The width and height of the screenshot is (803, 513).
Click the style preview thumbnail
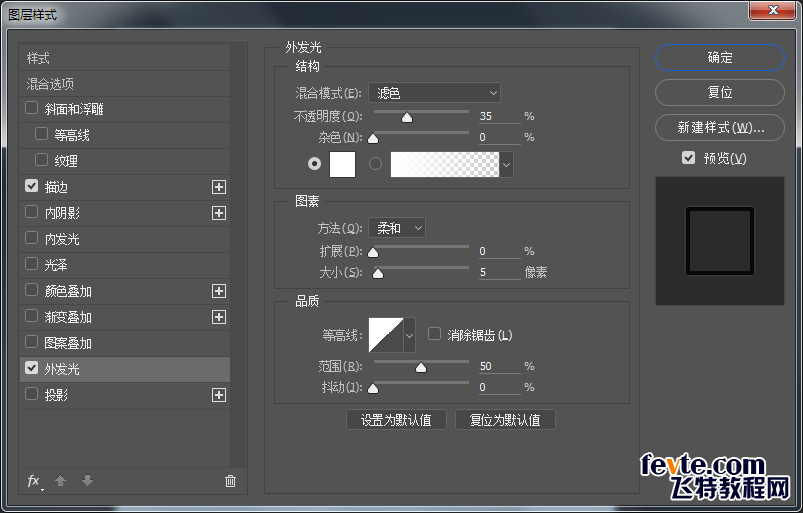click(x=720, y=241)
